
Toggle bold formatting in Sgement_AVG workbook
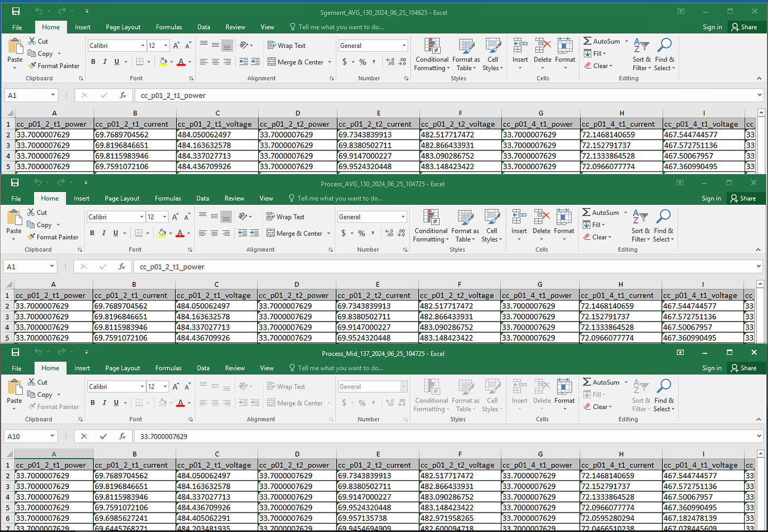pyautogui.click(x=93, y=62)
